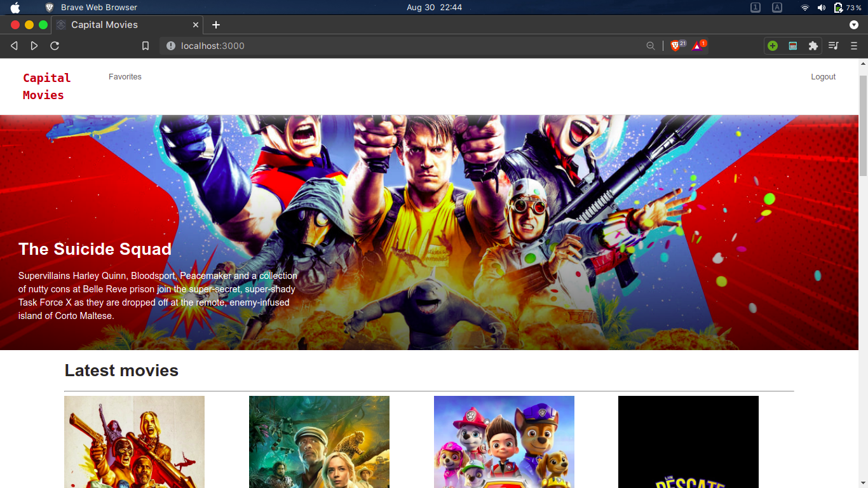Image resolution: width=868 pixels, height=488 pixels.
Task: Open the Apple menu in the top bar
Action: point(15,8)
